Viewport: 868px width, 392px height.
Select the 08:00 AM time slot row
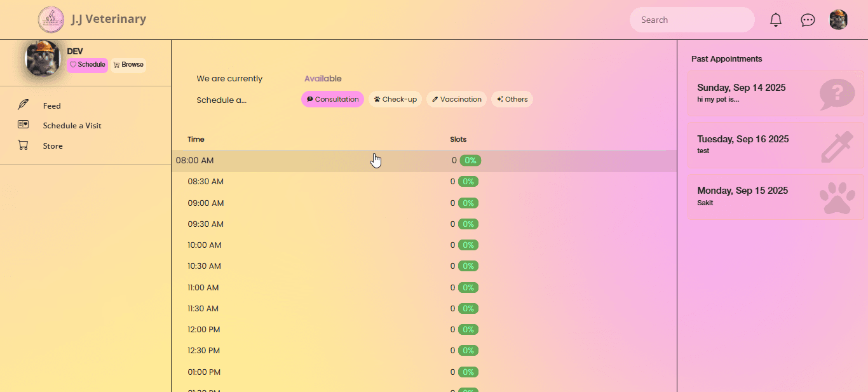[424, 161]
